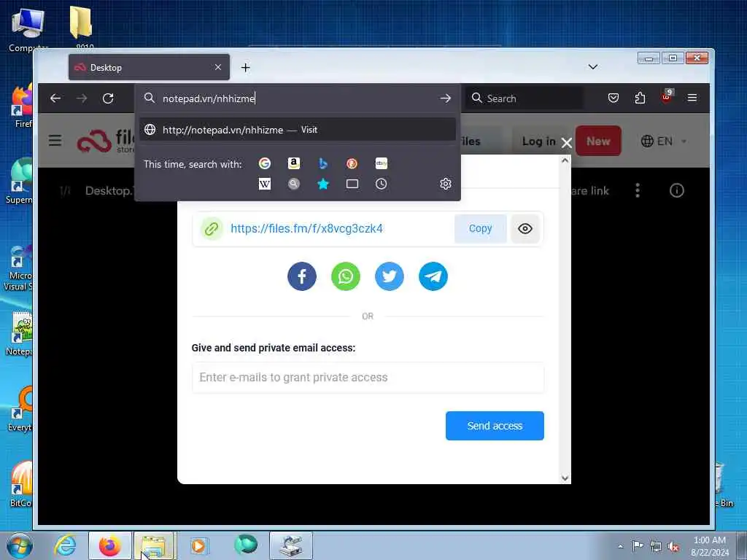This screenshot has height=560, width=747.
Task: Copy the share link
Action: 480,228
